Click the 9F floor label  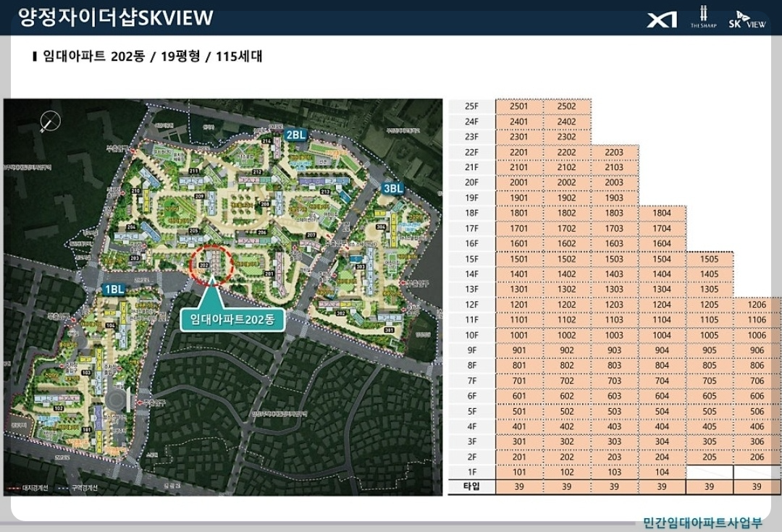[472, 350]
